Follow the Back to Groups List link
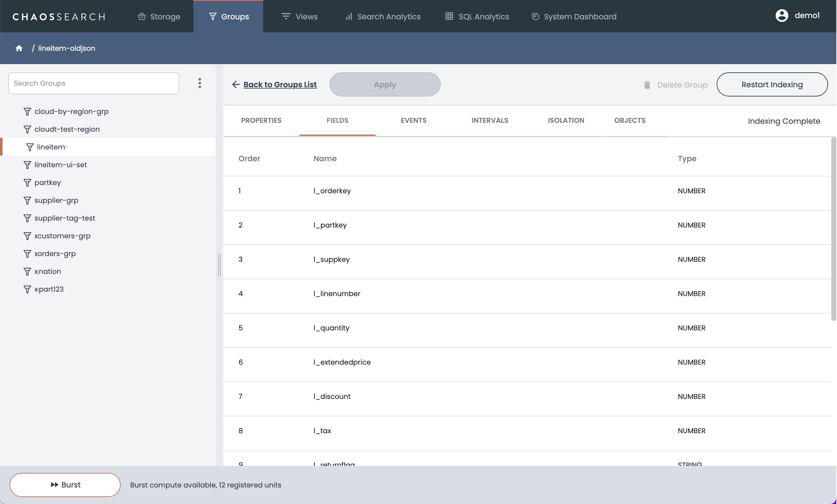Image resolution: width=837 pixels, height=504 pixels. [x=280, y=84]
